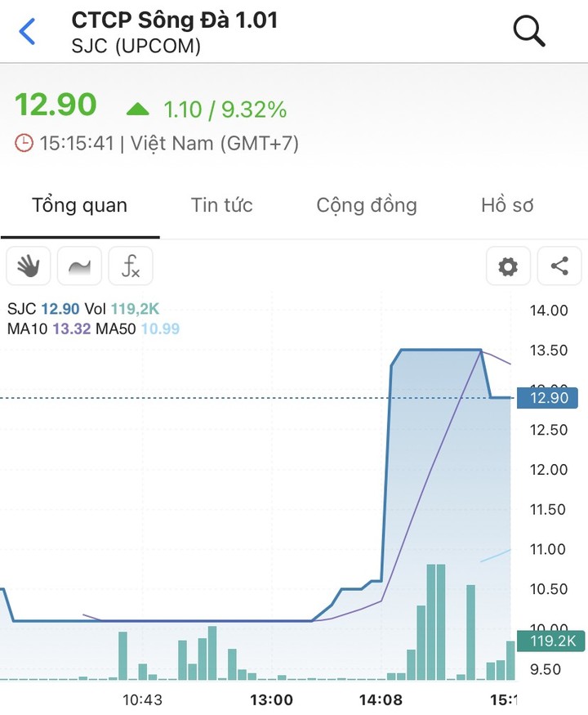Image resolution: width=588 pixels, height=715 pixels.
Task: Tap the 13.50 price axis label
Action: pyautogui.click(x=549, y=351)
